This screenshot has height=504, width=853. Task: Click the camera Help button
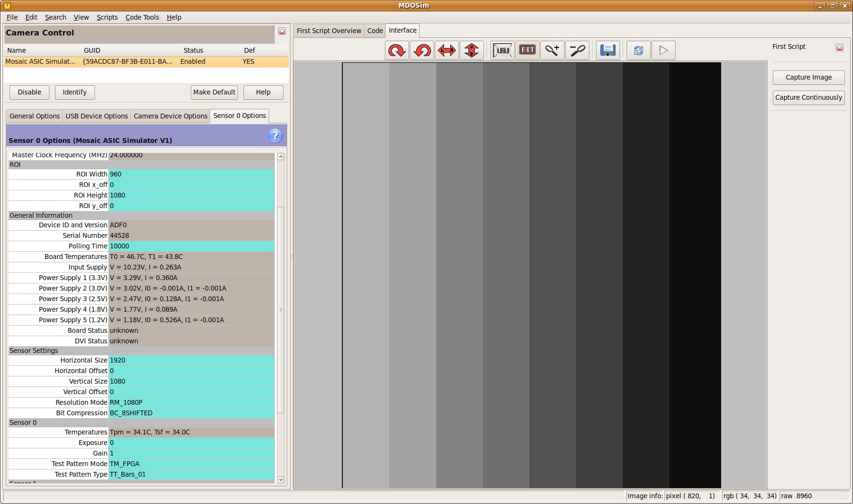(x=263, y=92)
